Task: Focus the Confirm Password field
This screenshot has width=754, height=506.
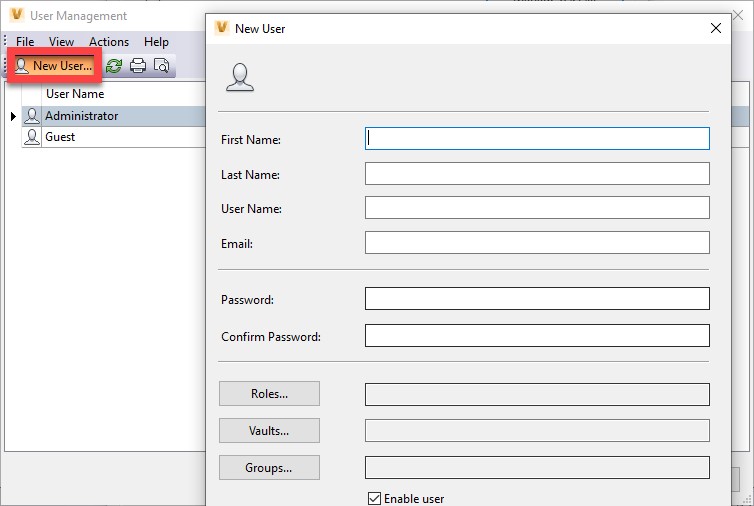Action: [537, 335]
